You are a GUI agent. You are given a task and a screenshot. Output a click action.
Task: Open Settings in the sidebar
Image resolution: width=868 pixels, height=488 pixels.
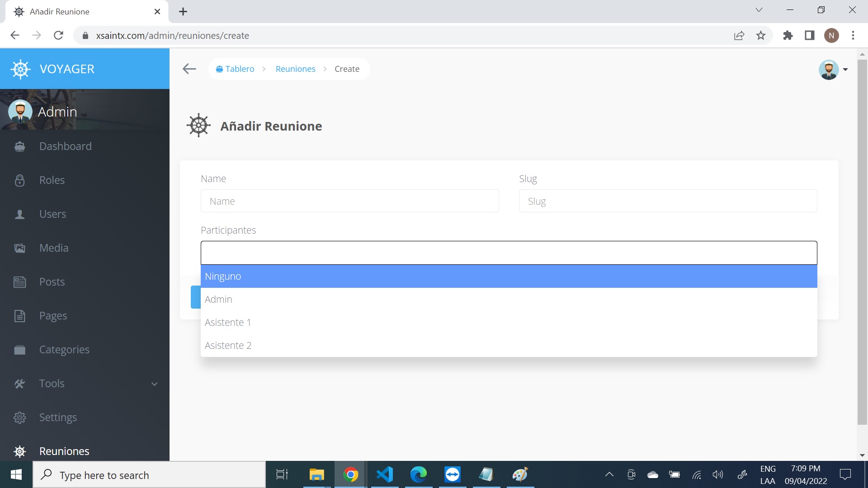coord(58,417)
